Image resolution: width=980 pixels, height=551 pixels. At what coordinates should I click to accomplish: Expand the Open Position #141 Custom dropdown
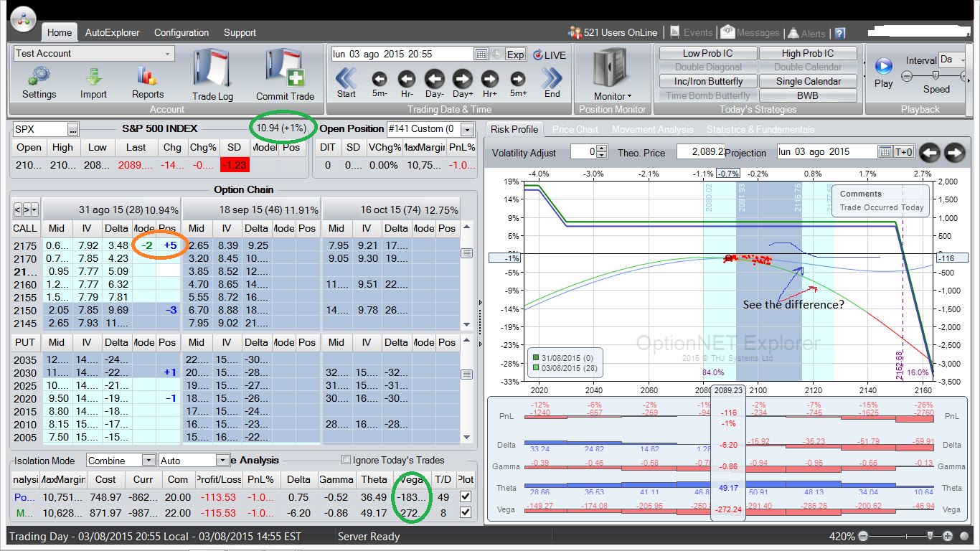click(x=467, y=129)
